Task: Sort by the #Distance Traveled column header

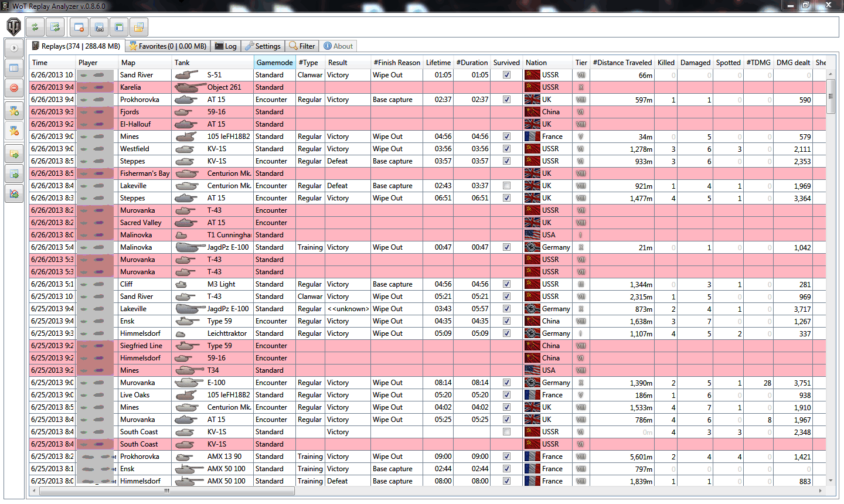Action: 622,63
